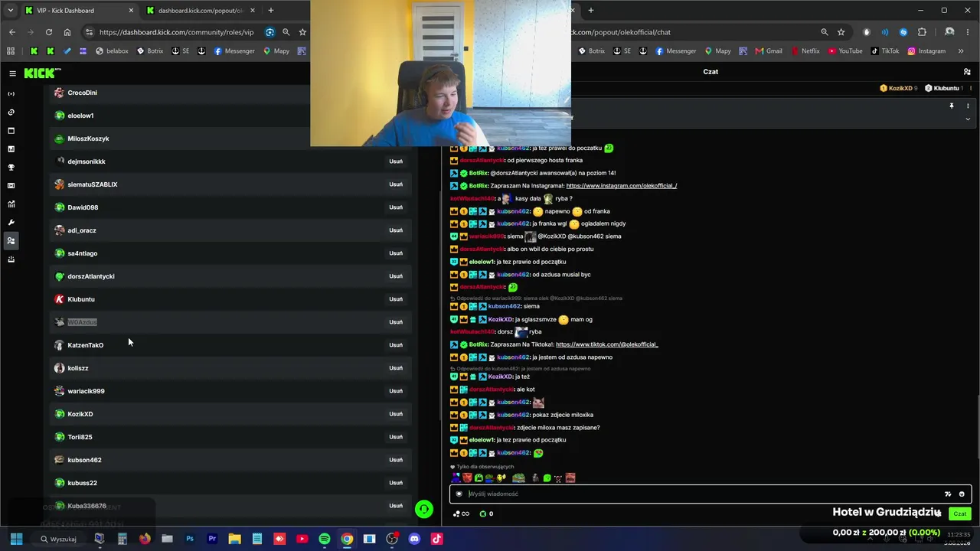Viewport: 980px width, 551px height.
Task: Click Usuń next to Klubuntu
Action: click(396, 299)
